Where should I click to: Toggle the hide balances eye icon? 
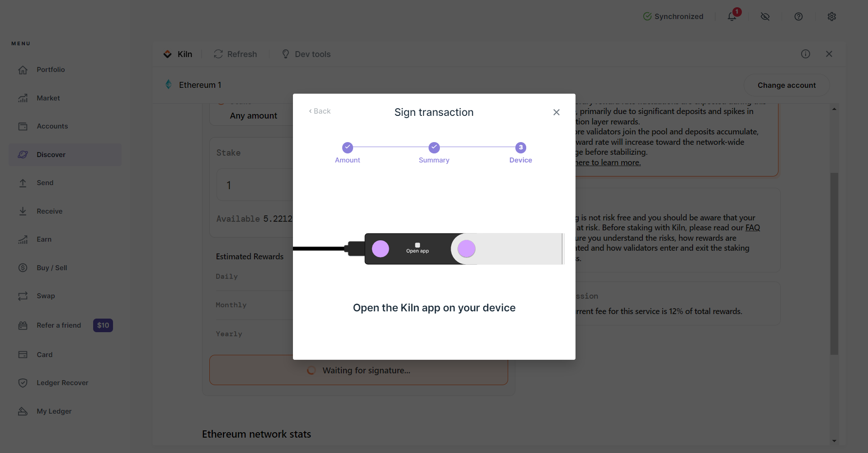(765, 17)
